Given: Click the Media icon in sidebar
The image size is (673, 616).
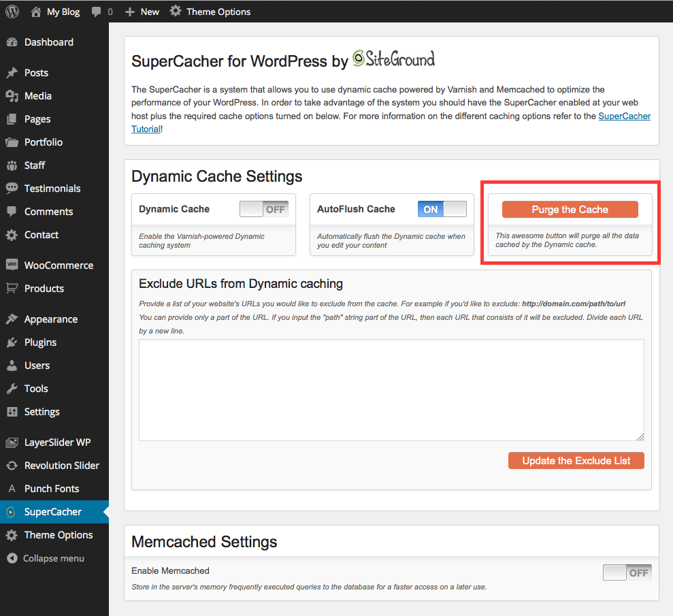Looking at the screenshot, I should (12, 96).
